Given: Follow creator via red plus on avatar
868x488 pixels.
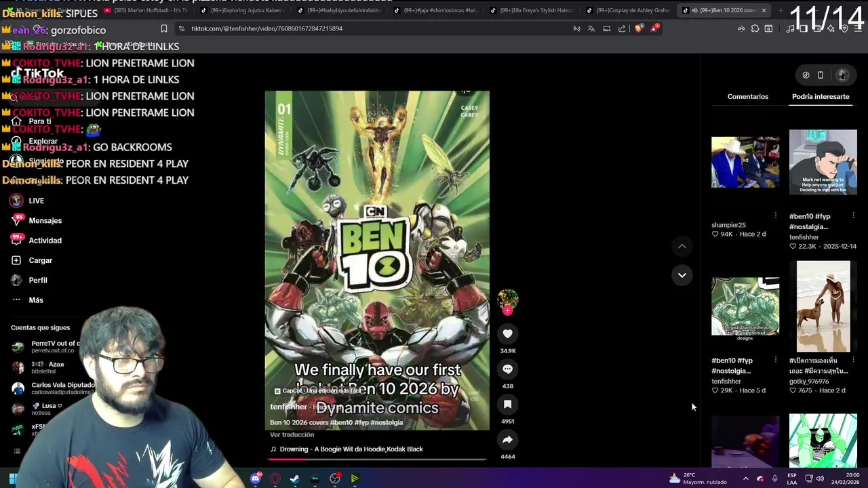Looking at the screenshot, I should (507, 310).
